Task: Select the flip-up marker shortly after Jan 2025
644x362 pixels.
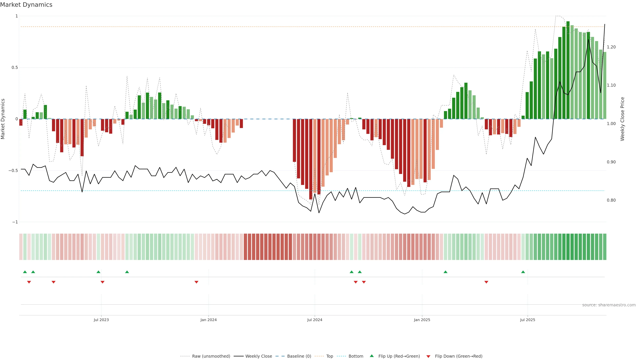Action: tap(445, 272)
